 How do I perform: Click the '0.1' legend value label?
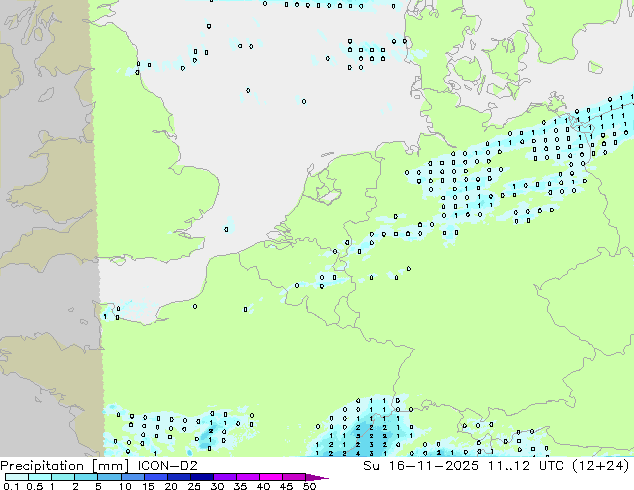click(x=11, y=486)
